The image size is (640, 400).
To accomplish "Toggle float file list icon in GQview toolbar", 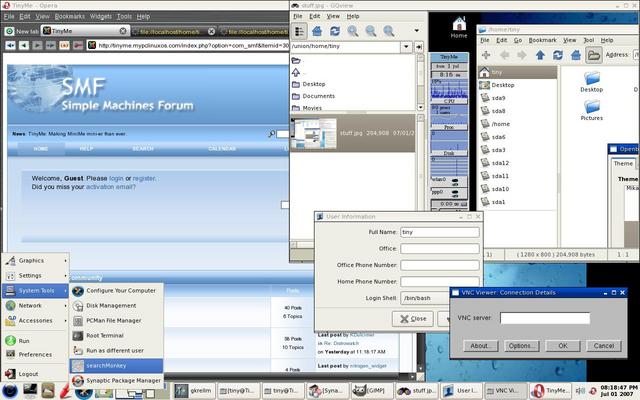I will point(299,31).
